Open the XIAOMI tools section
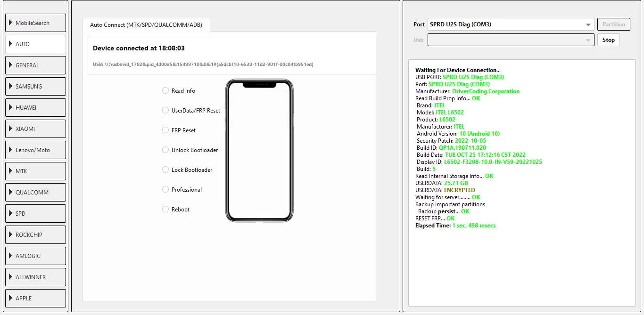The image size is (644, 315). 35,129
